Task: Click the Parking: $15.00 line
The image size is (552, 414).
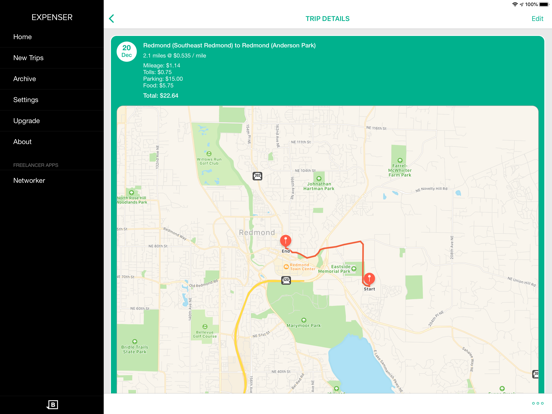Action: pyautogui.click(x=163, y=79)
